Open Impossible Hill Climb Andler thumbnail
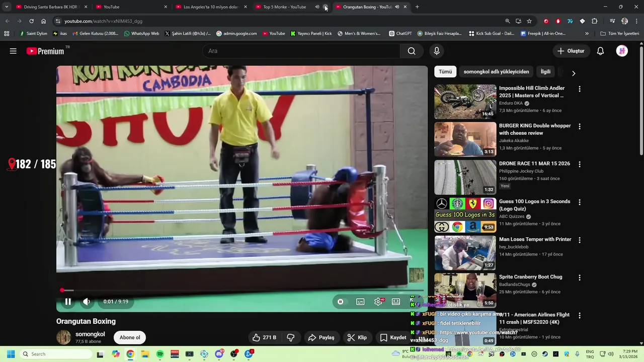 tap(465, 102)
